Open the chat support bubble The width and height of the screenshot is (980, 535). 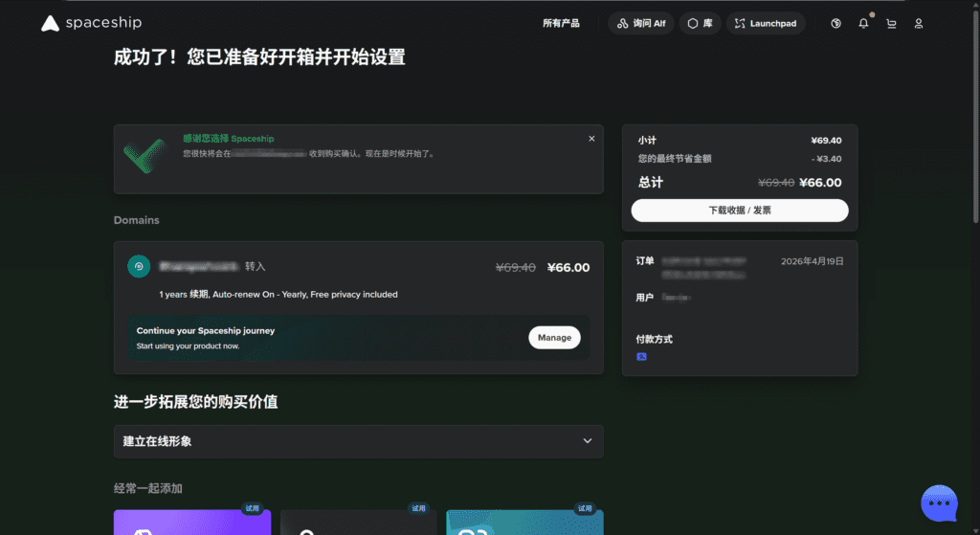939,503
